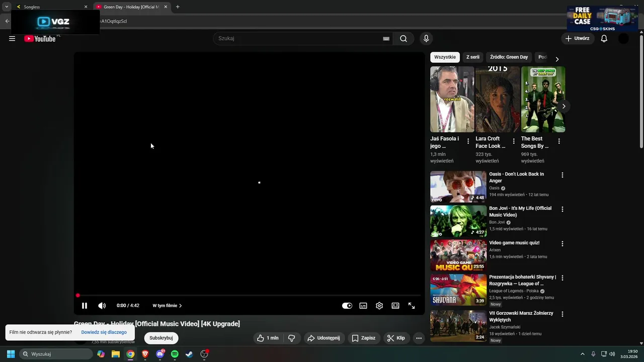Save video with Zapisz button
Viewport: 644px width, 362px height.
[363, 338]
